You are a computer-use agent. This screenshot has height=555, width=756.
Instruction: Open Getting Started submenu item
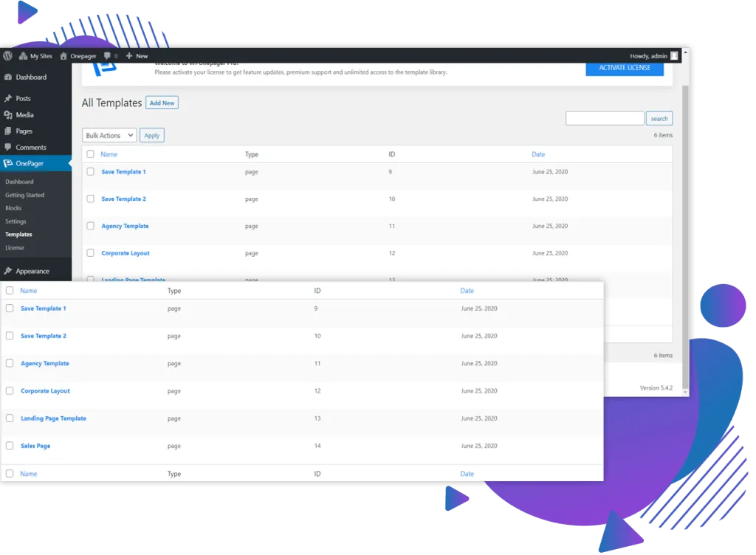[24, 195]
